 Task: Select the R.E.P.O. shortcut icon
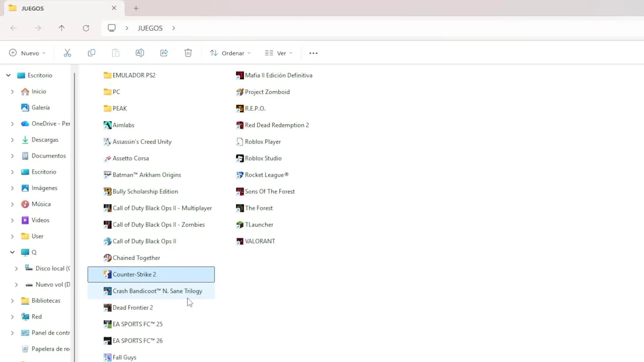tap(239, 108)
